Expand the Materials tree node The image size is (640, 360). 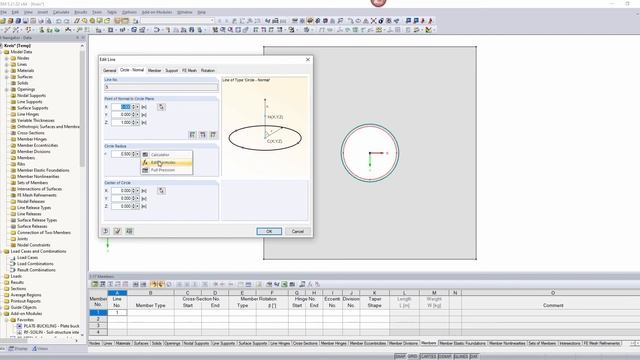pos(7,71)
